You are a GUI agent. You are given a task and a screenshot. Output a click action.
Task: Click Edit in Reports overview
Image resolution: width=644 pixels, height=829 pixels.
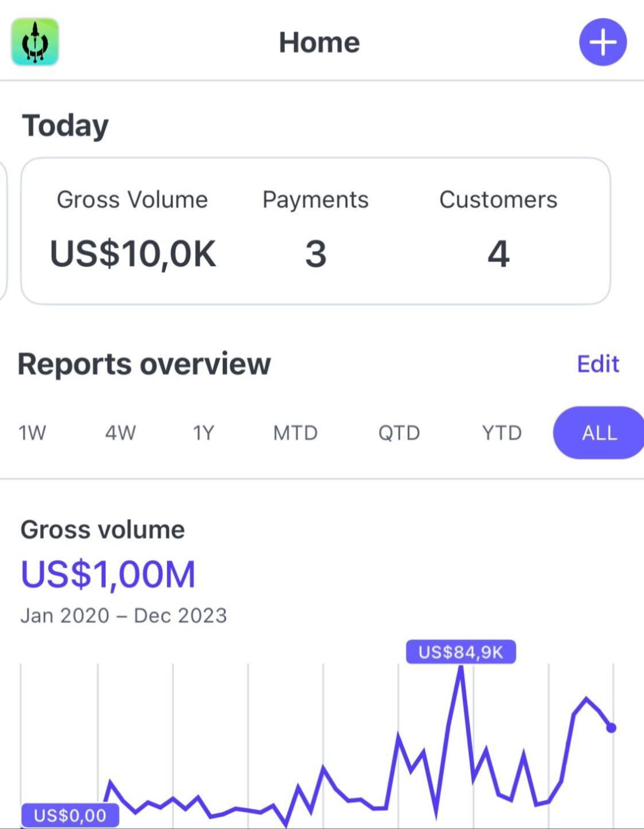click(598, 364)
